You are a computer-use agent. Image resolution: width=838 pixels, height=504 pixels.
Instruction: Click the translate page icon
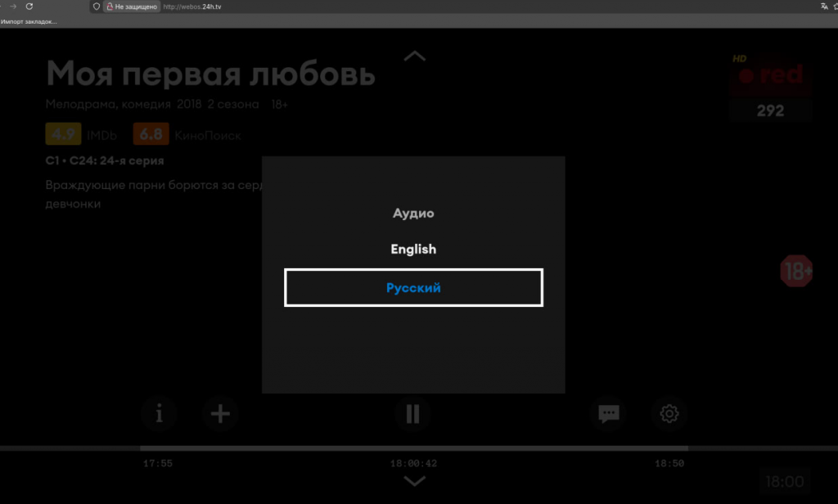[x=824, y=7]
